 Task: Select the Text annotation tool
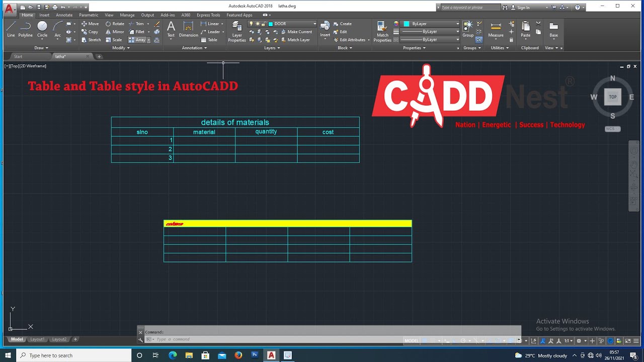pos(171,29)
